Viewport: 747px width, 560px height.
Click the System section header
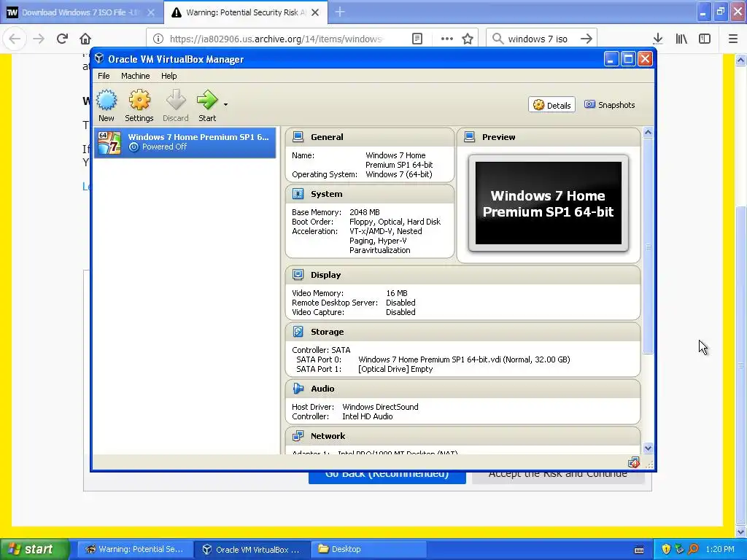click(370, 194)
